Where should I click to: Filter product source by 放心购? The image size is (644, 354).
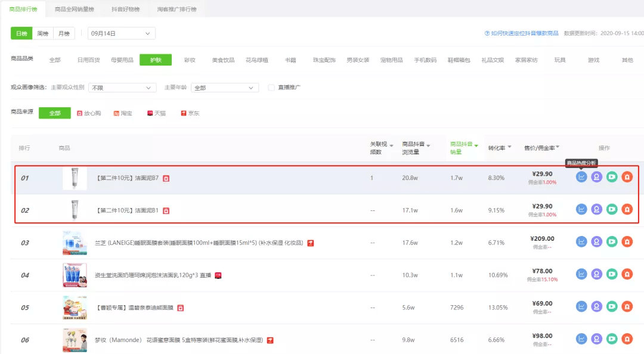point(89,113)
